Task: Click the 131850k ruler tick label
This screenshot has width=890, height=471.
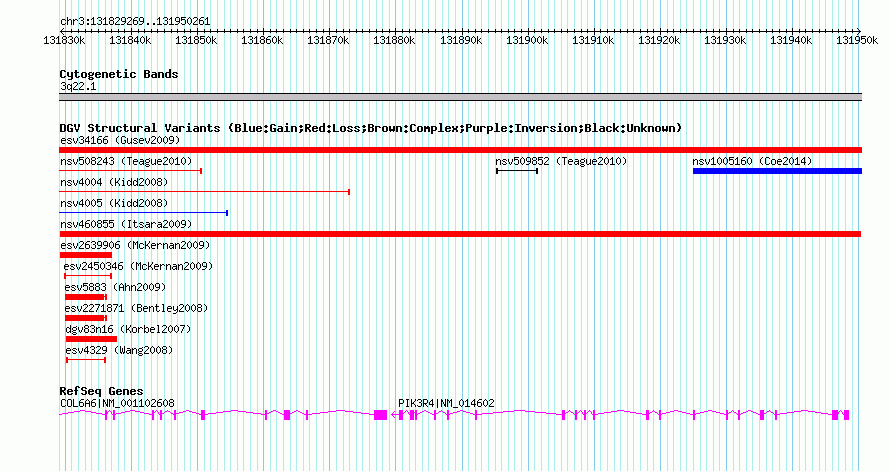Action: 196,40
